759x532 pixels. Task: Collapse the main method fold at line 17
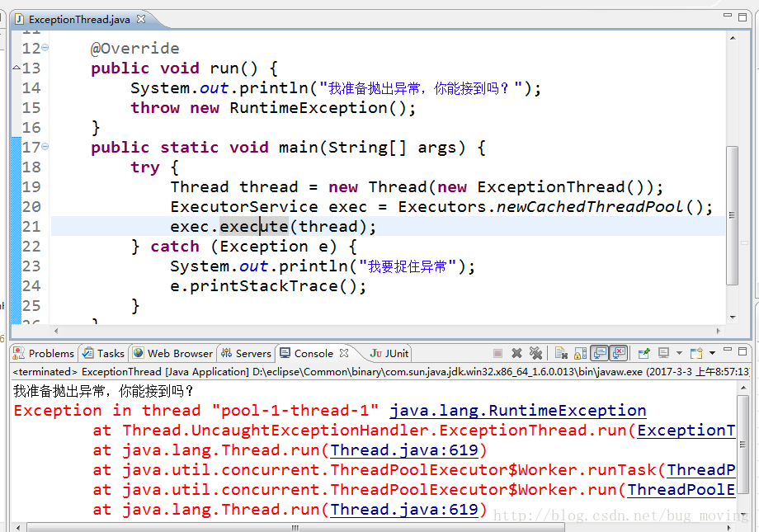point(45,146)
